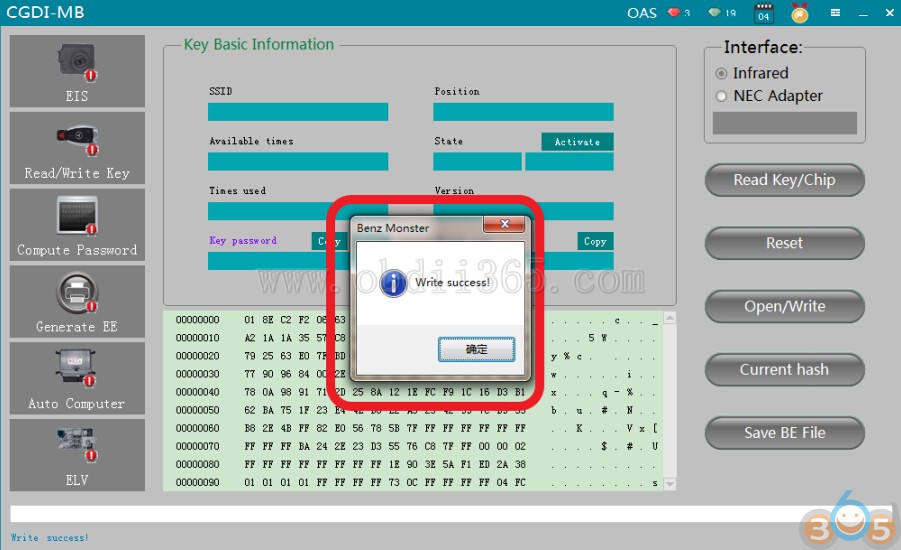This screenshot has height=550, width=901.
Task: Open the Auto Computer module
Action: 77,378
